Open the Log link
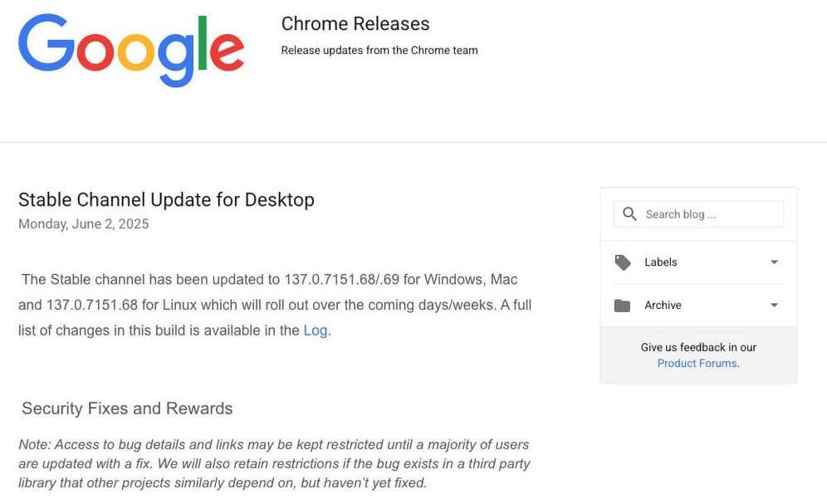This screenshot has width=827, height=504. [x=316, y=330]
